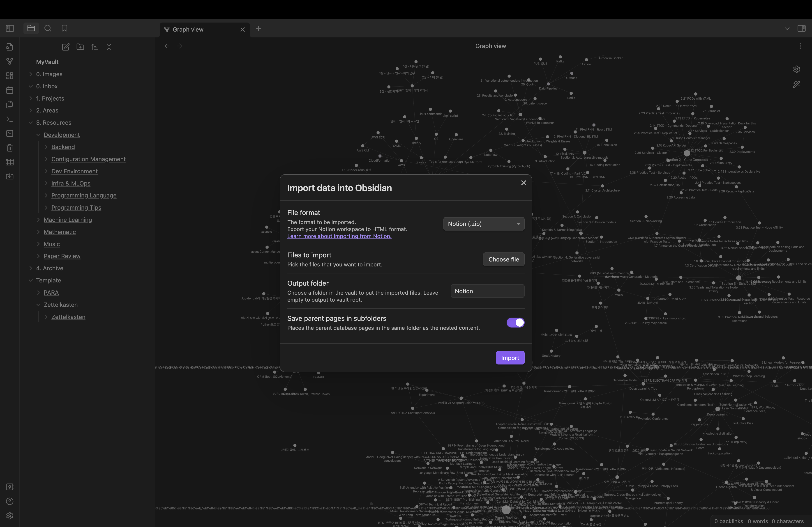Viewport: 812px width, 527px height.
Task: Click the new folder icon
Action: point(80,47)
